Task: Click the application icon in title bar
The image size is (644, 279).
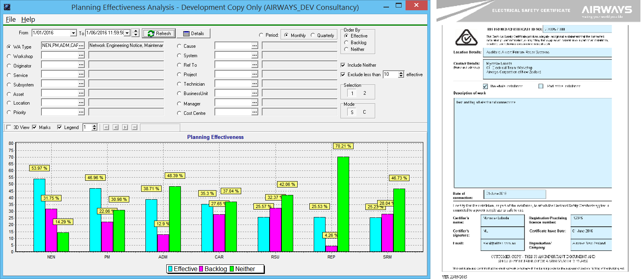Action: (7, 7)
